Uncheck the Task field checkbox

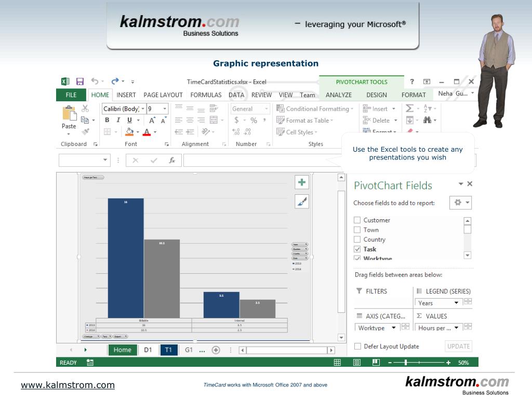click(x=357, y=249)
